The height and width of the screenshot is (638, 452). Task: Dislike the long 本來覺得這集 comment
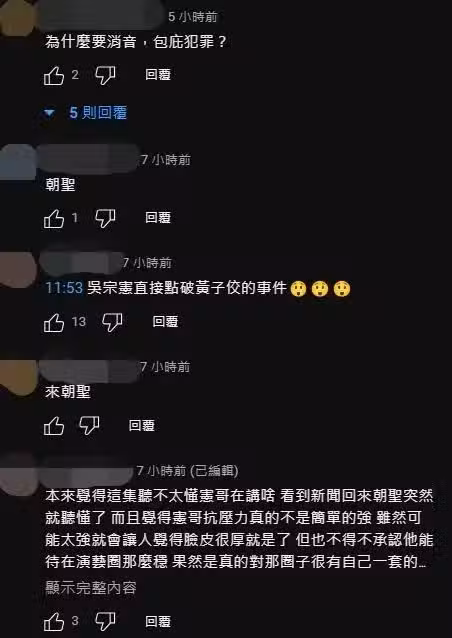[105, 622]
